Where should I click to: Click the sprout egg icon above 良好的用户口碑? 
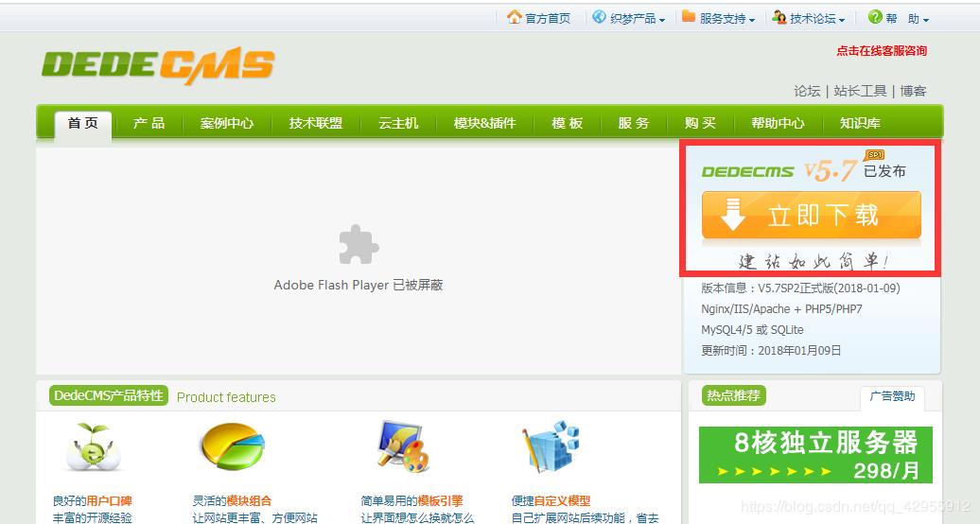(93, 446)
